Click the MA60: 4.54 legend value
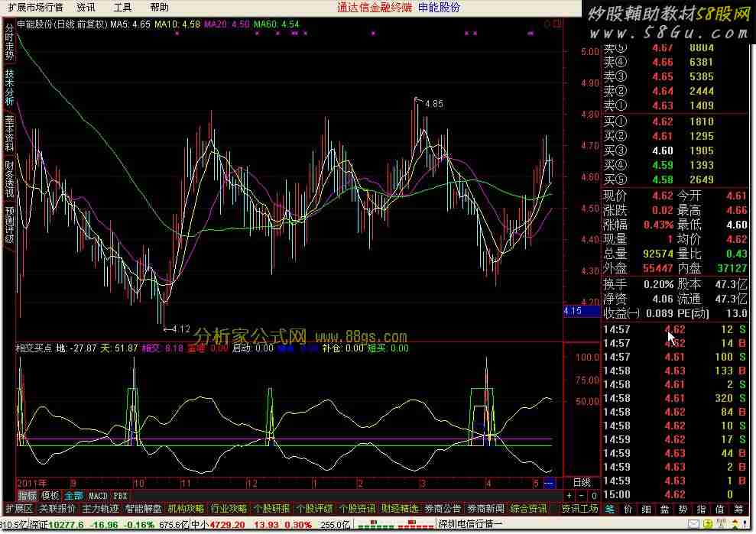 276,24
